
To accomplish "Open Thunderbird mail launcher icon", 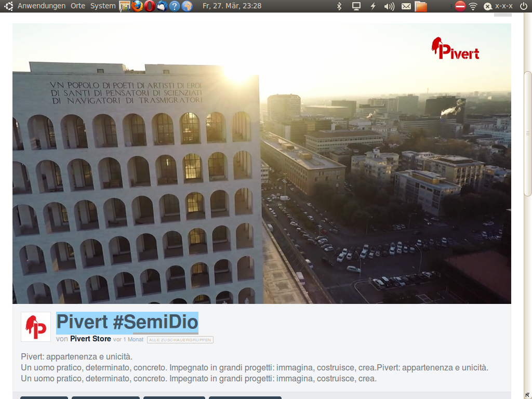I will click(162, 6).
